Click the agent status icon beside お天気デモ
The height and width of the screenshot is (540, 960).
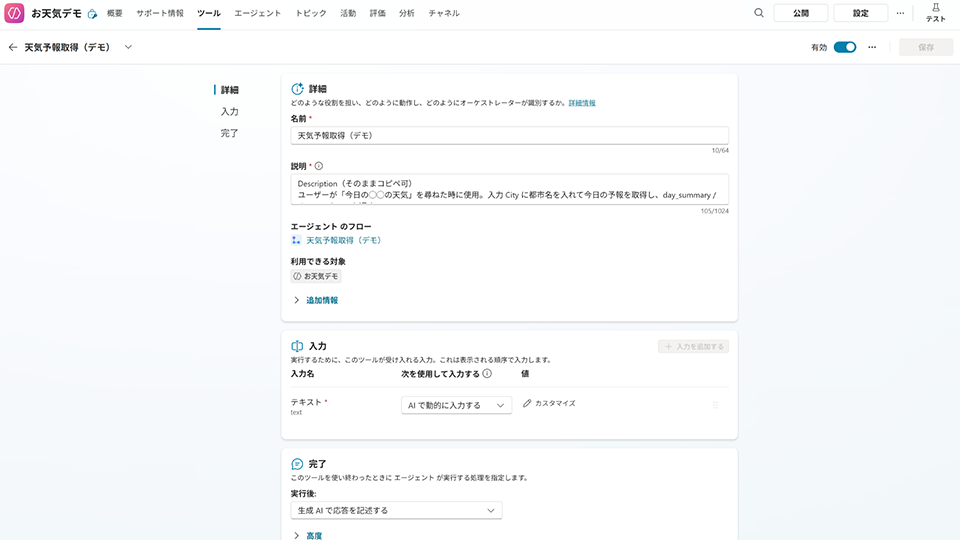tap(92, 13)
